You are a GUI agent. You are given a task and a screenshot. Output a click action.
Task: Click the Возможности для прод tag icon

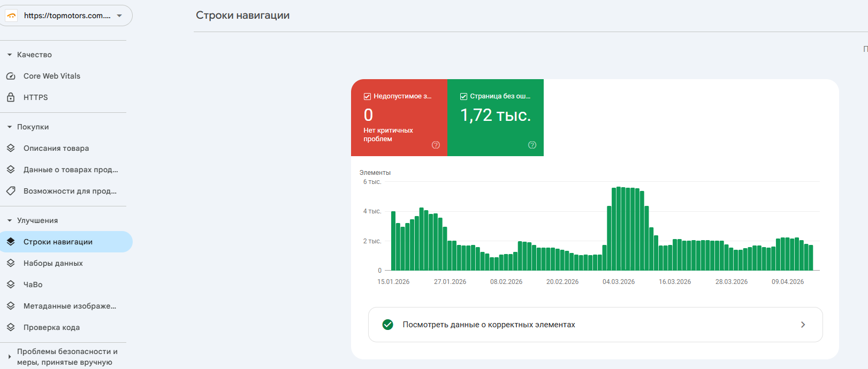click(x=11, y=191)
